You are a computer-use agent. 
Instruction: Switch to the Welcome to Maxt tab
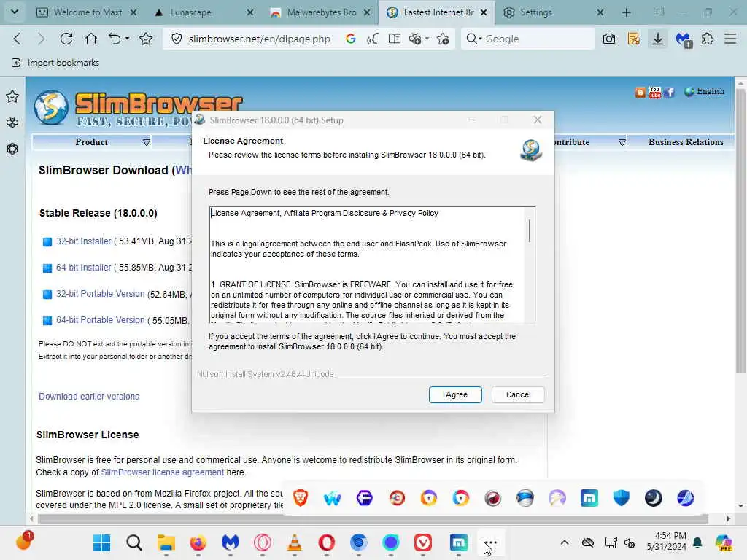point(88,12)
